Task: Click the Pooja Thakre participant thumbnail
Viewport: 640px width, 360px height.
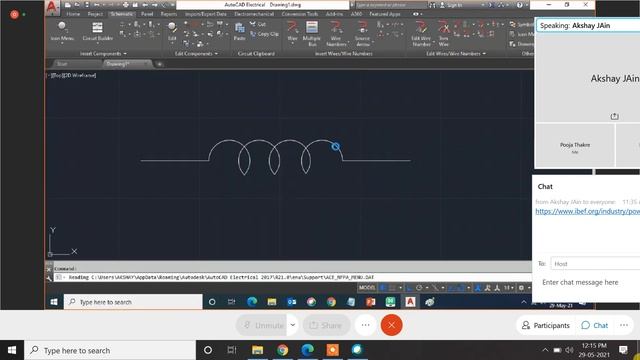Action: click(x=574, y=146)
